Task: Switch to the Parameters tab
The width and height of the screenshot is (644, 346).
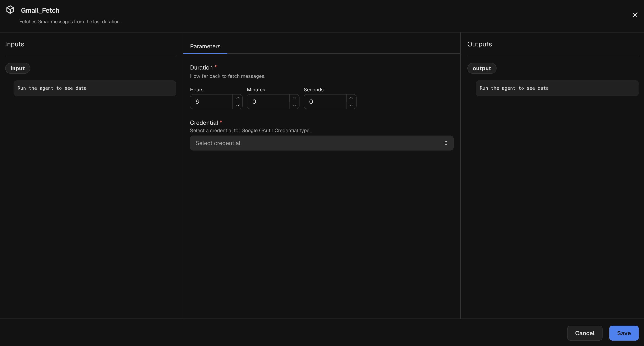Action: 205,46
